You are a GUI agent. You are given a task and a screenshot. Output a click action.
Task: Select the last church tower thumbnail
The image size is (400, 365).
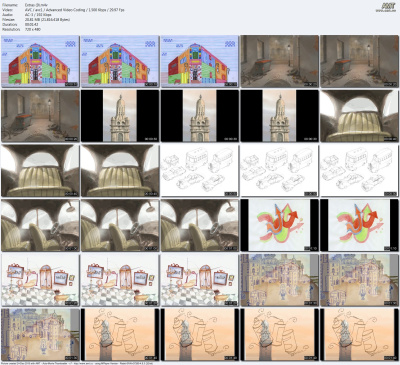coord(279,116)
